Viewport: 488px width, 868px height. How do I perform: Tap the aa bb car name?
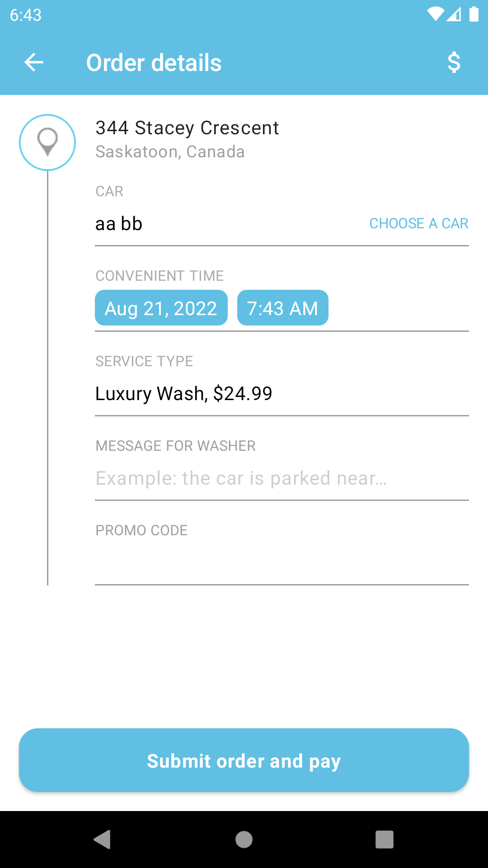click(119, 224)
